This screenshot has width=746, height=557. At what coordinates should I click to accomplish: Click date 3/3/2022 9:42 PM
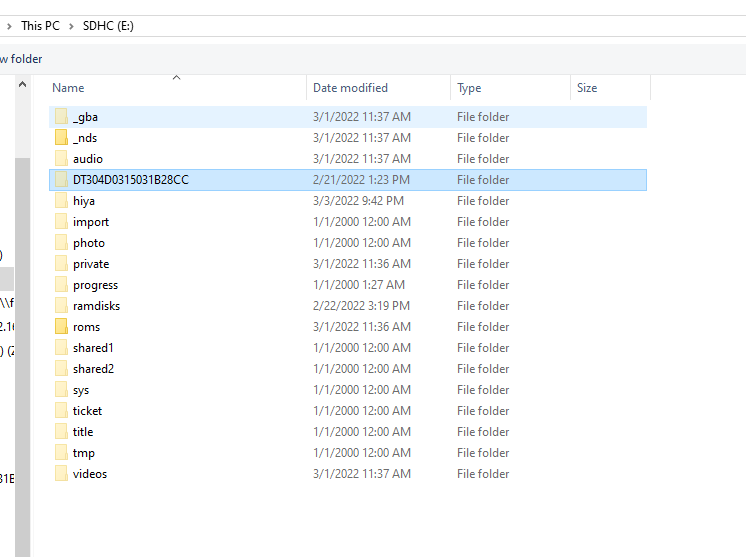click(x=358, y=201)
